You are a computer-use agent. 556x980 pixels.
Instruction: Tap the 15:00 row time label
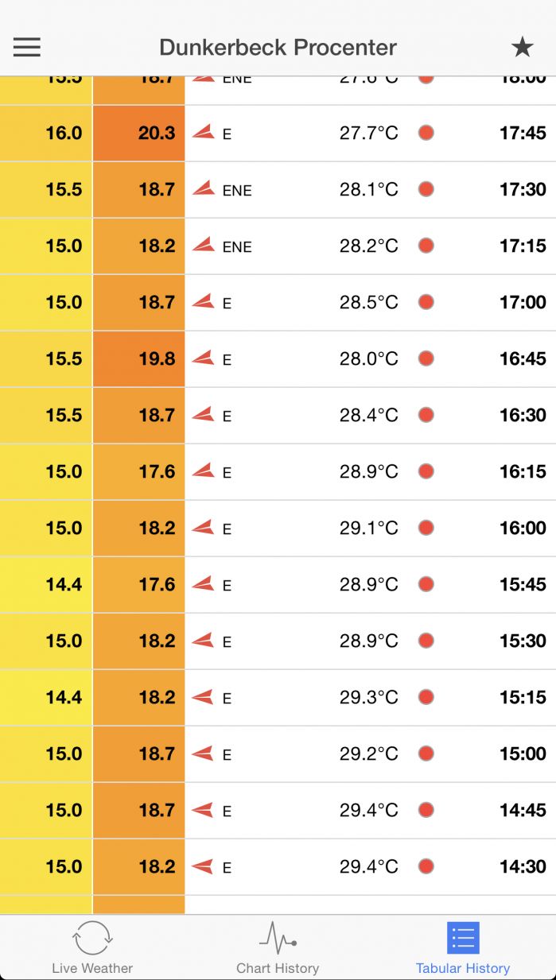[523, 753]
